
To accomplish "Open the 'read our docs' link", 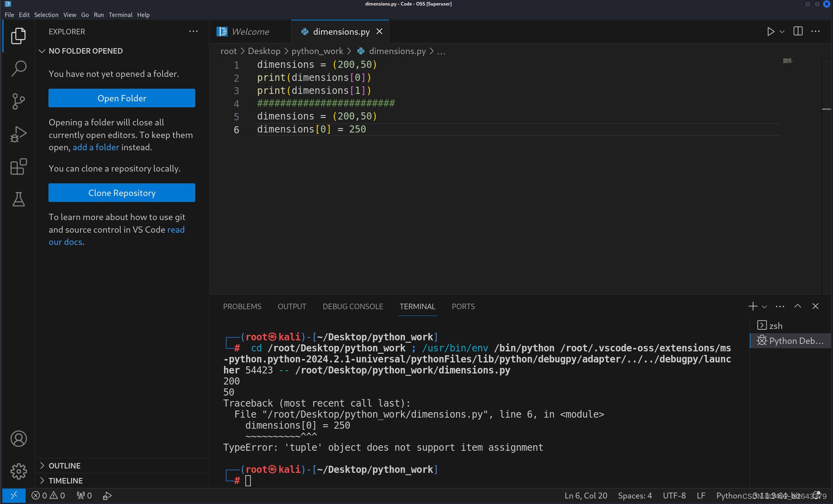I will pyautogui.click(x=176, y=230).
